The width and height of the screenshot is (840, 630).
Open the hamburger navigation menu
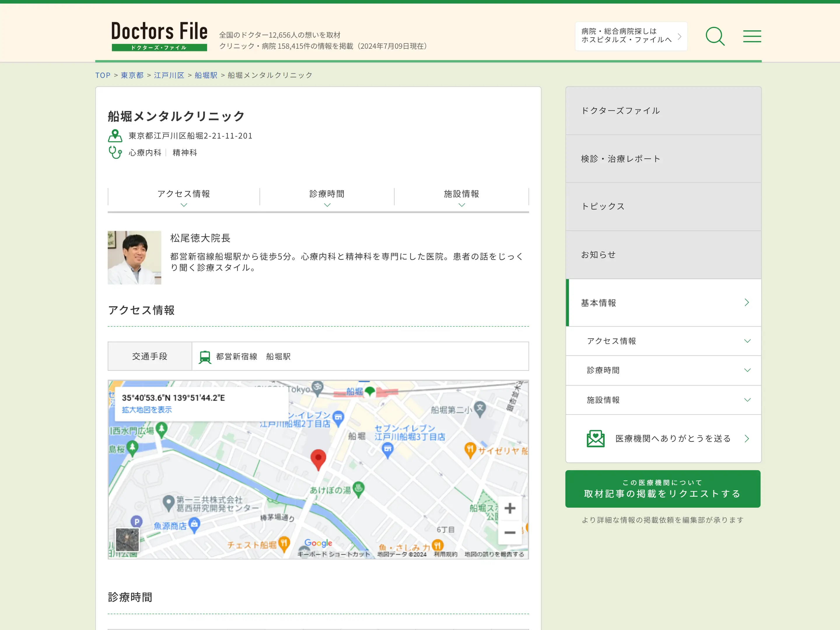[x=752, y=36]
